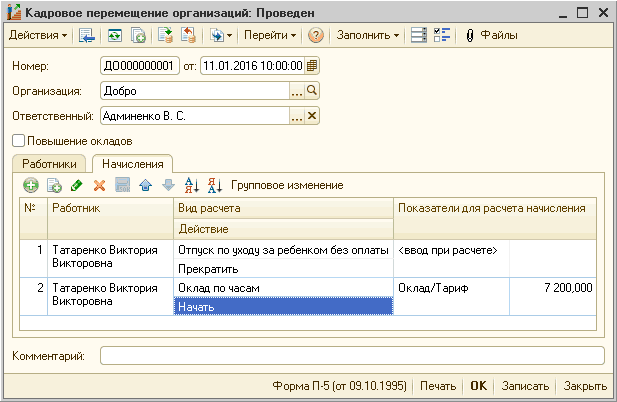Click the Печать button
This screenshot has width=617, height=402.
(438, 386)
